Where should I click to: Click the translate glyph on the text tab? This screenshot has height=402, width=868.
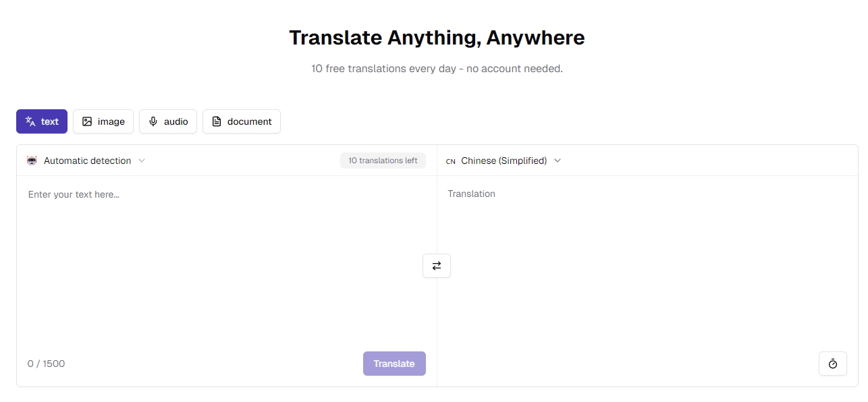point(30,121)
